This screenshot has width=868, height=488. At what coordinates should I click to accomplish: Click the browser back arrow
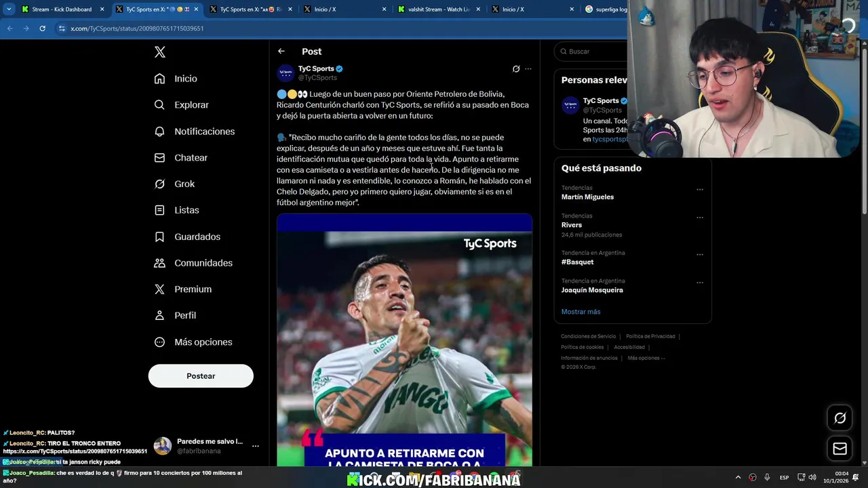[x=9, y=28]
